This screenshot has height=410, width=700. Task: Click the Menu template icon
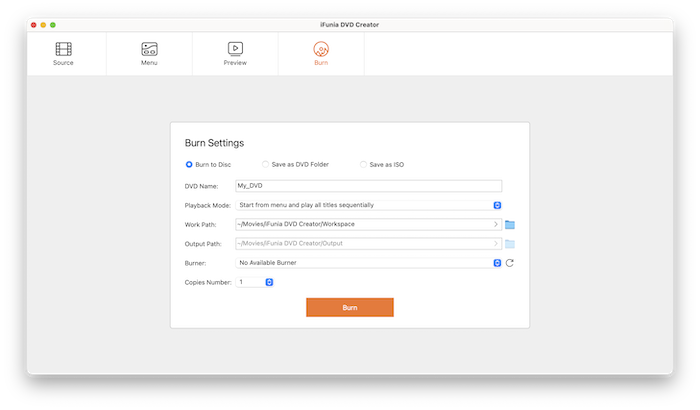click(x=149, y=48)
